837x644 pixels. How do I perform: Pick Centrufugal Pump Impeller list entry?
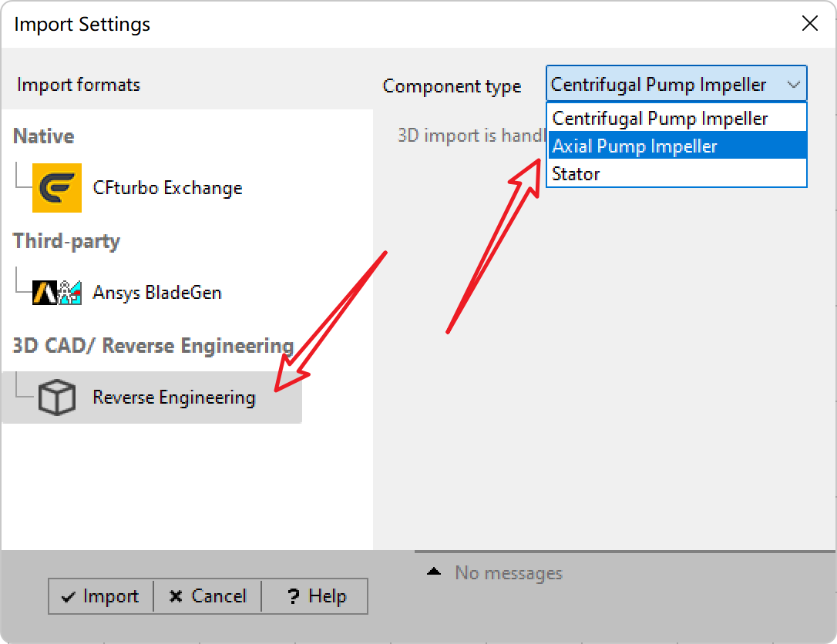tap(677, 118)
